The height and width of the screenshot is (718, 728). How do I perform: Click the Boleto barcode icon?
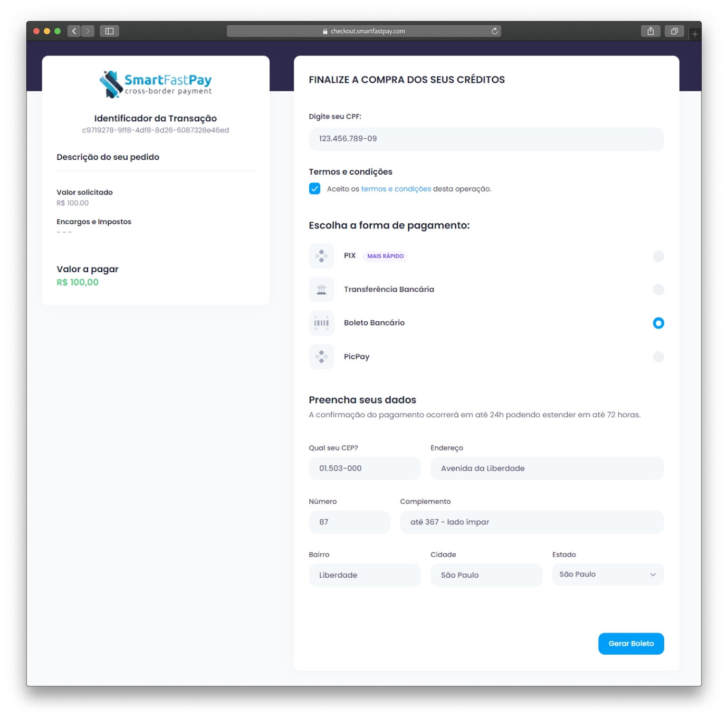[321, 323]
